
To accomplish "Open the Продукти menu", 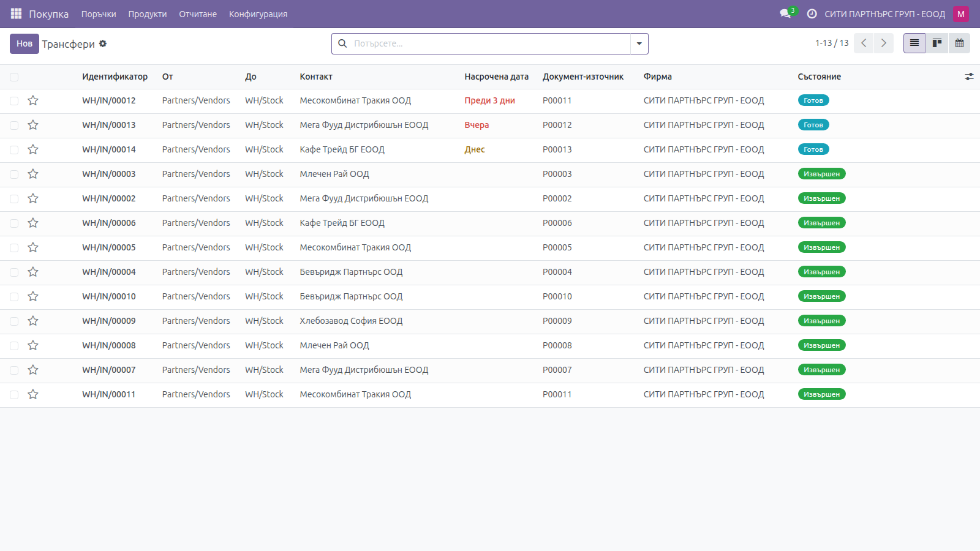I will point(148,13).
